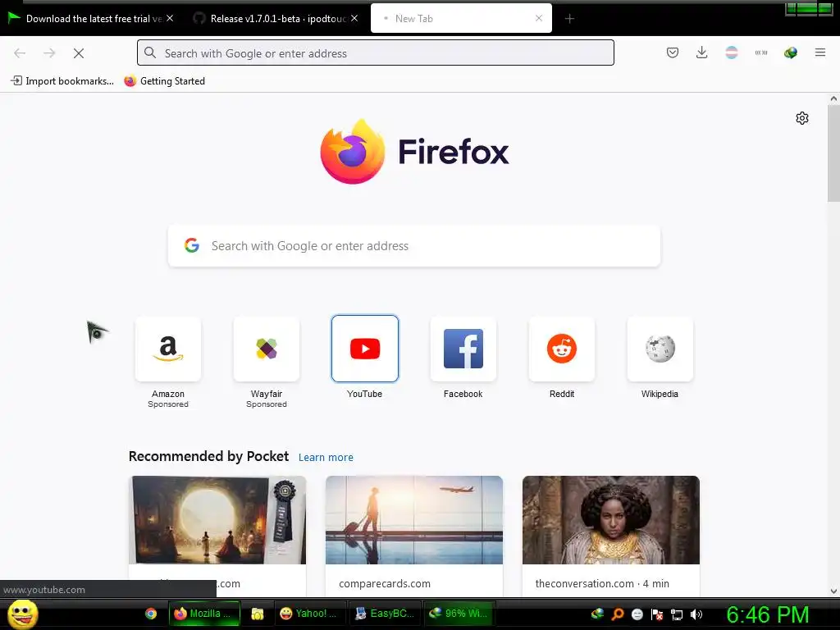The image size is (840, 630).
Task: Open the comparecards.com airport story thumbnail
Action: (414, 520)
